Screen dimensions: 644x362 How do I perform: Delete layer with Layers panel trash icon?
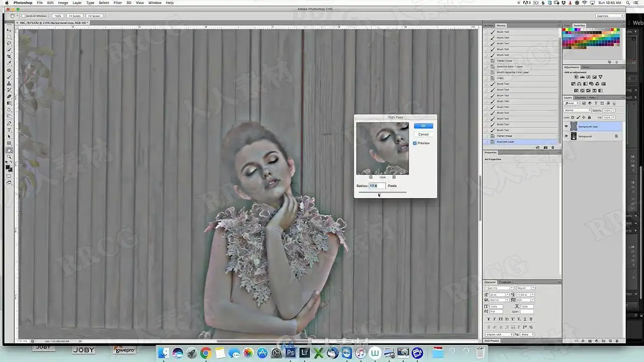tap(617, 341)
